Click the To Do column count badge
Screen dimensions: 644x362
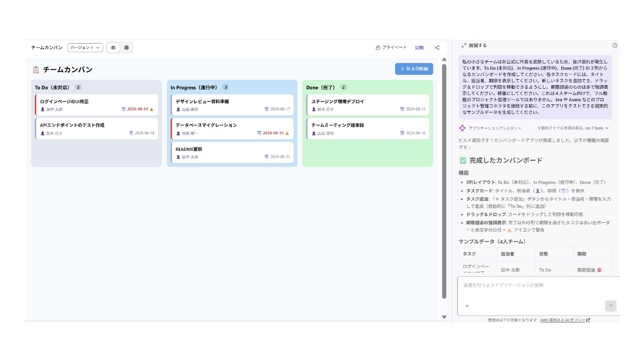coord(78,87)
